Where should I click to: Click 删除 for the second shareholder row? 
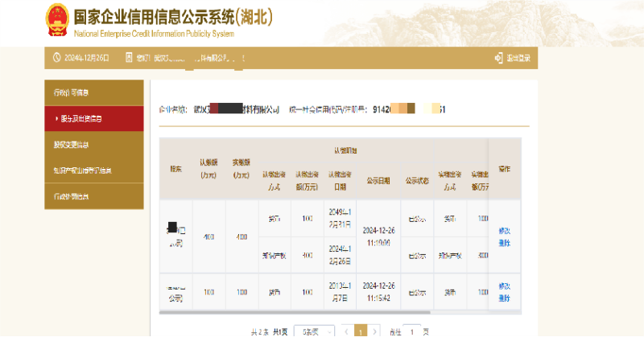coord(505,297)
